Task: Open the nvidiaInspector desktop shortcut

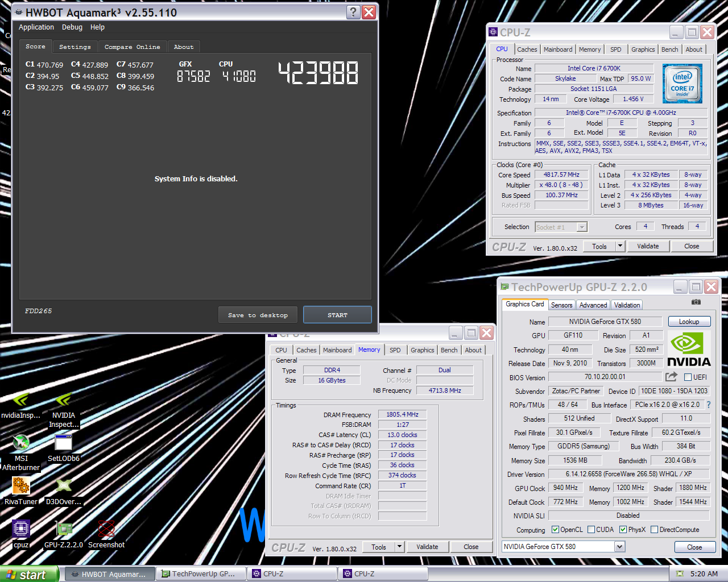Action: (x=21, y=406)
